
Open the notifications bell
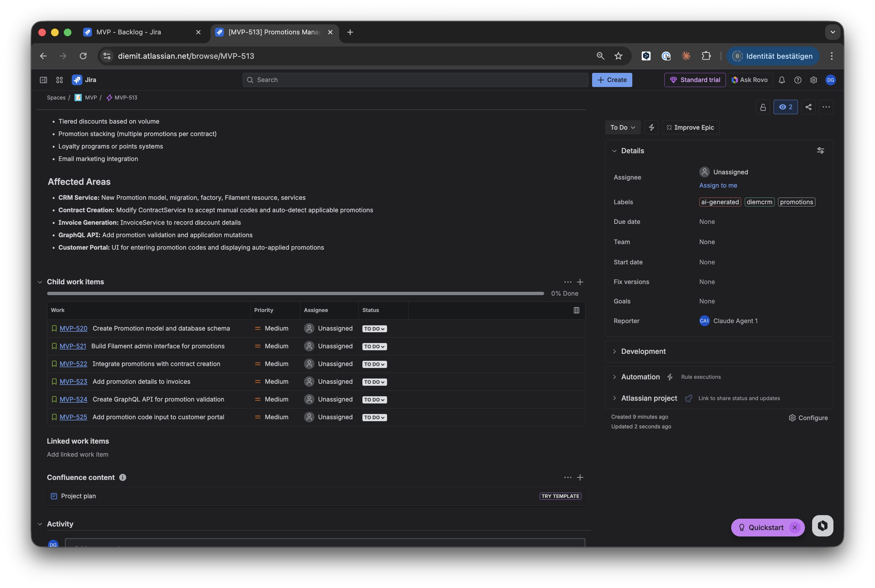pyautogui.click(x=781, y=80)
